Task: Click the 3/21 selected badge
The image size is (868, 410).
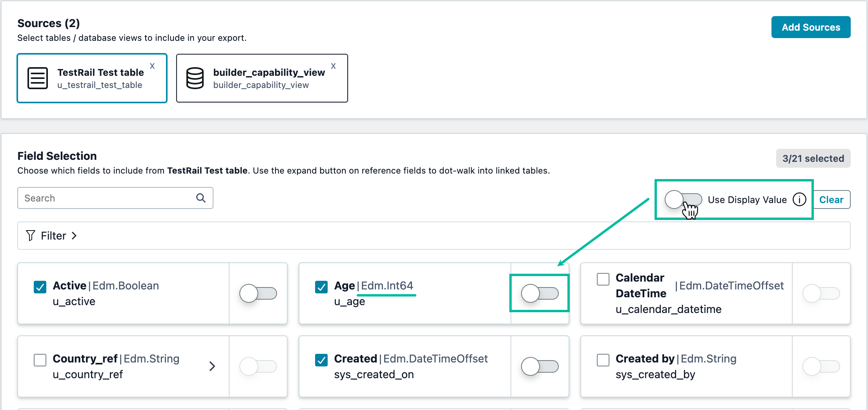Action: (x=813, y=158)
